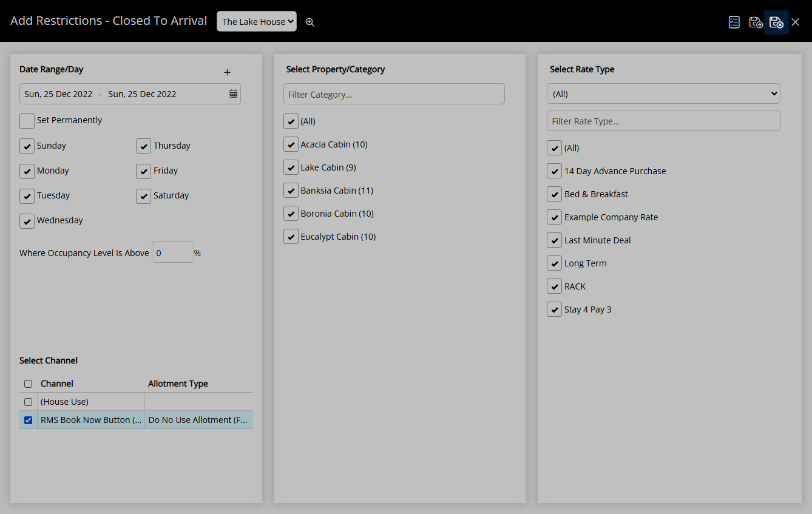The height and width of the screenshot is (514, 812).
Task: Uncheck the Tuesday checkbox
Action: coord(27,196)
